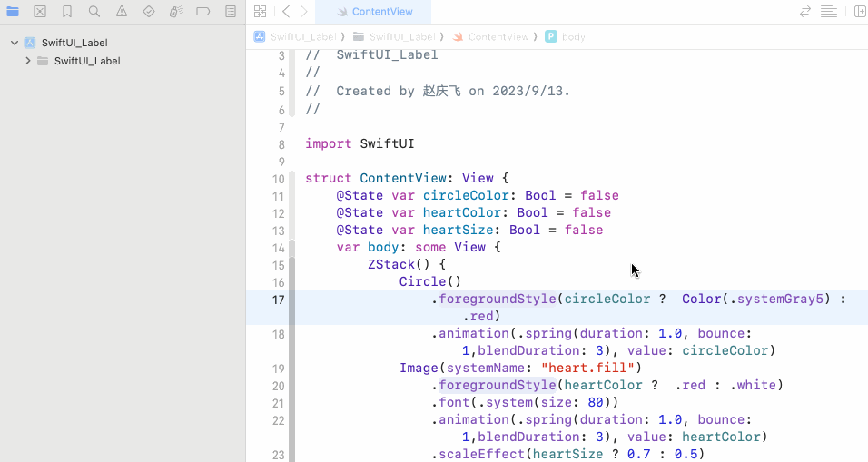The height and width of the screenshot is (462, 868).
Task: Open the Breakpoint navigator
Action: 203,12
